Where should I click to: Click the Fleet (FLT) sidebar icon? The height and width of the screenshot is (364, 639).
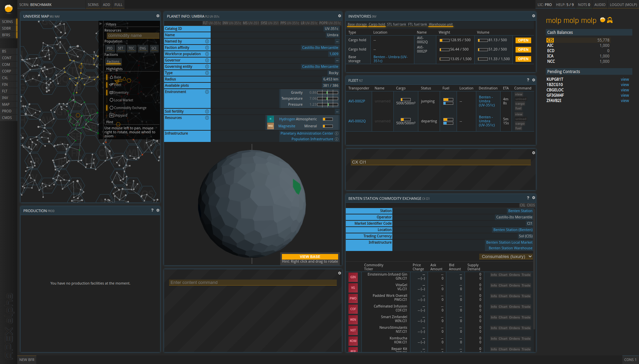[x=7, y=91]
